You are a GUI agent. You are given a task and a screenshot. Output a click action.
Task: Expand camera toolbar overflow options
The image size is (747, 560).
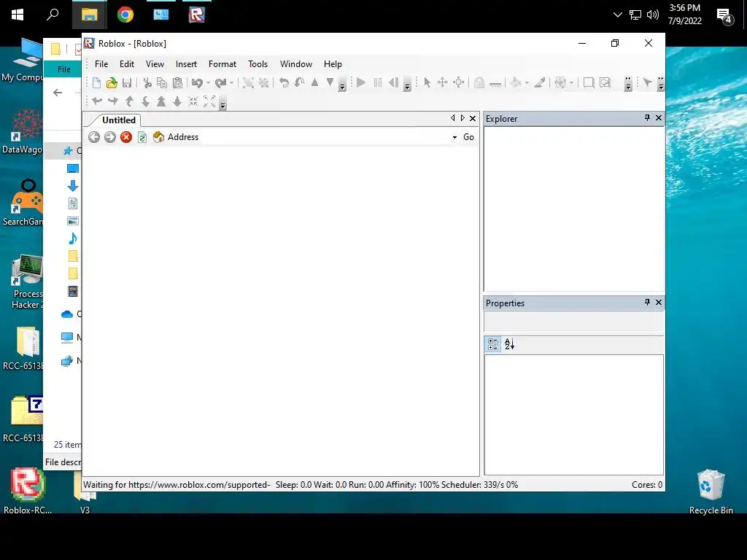pos(222,102)
